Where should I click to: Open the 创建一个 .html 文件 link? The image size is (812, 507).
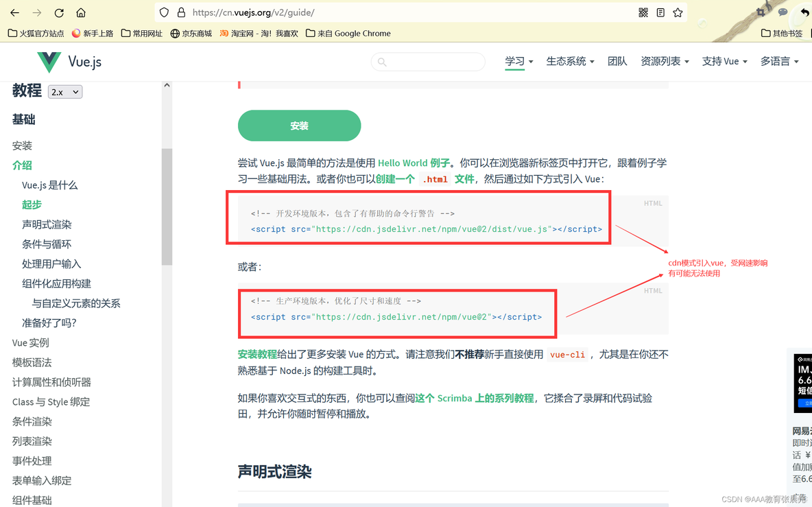425,178
